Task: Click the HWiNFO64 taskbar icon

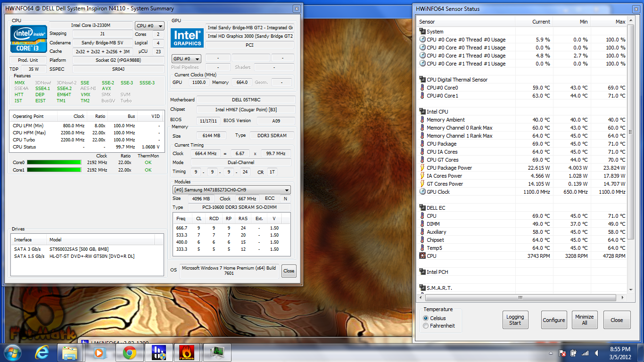Action: click(x=158, y=353)
